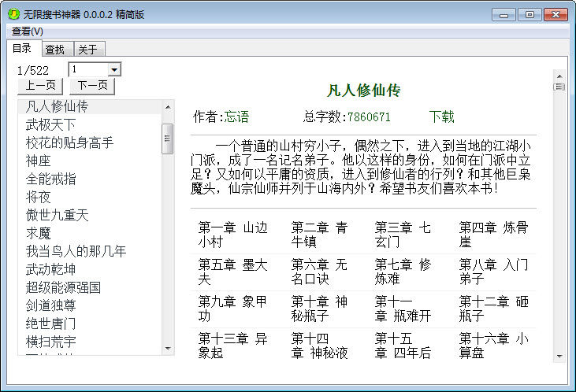Go to next page with 下一页
The height and width of the screenshot is (392, 576).
tap(92, 86)
